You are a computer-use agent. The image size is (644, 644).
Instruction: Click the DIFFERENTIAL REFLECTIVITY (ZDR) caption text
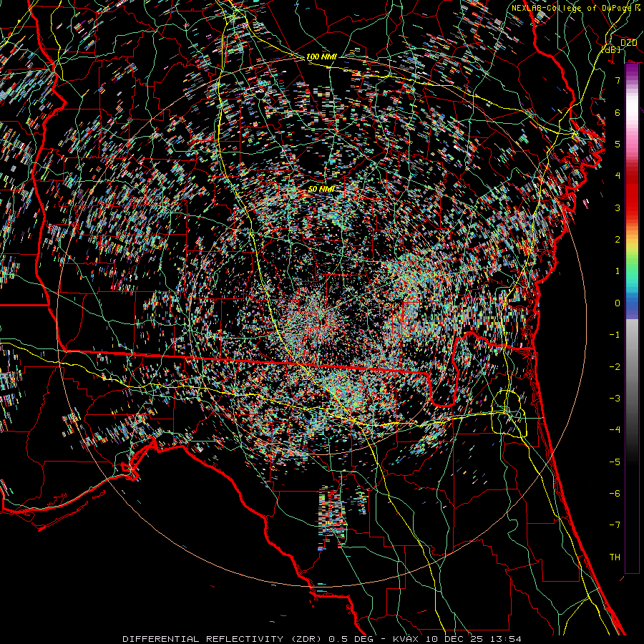(224, 639)
